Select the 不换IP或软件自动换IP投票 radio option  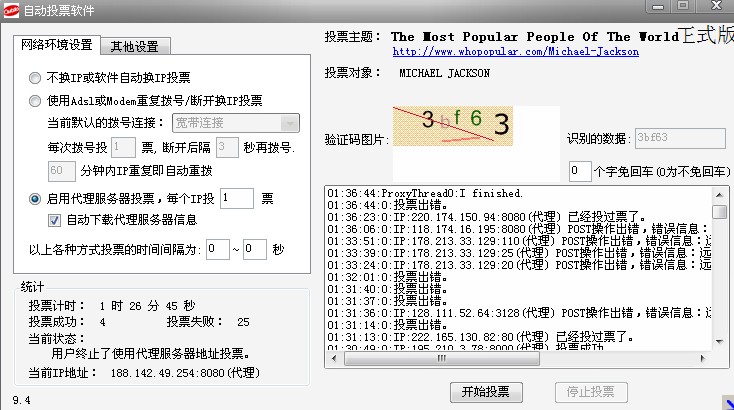(36, 77)
